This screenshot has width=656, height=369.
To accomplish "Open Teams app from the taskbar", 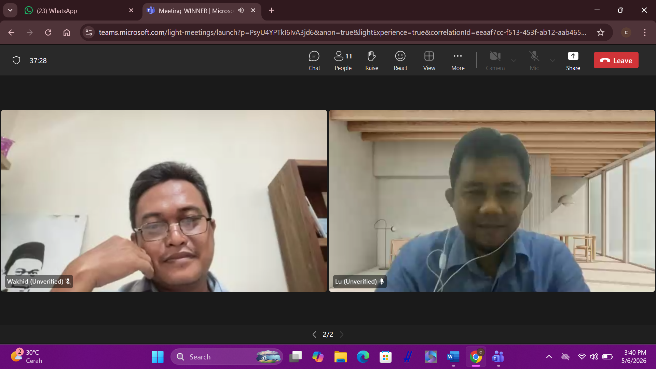I will tap(498, 357).
